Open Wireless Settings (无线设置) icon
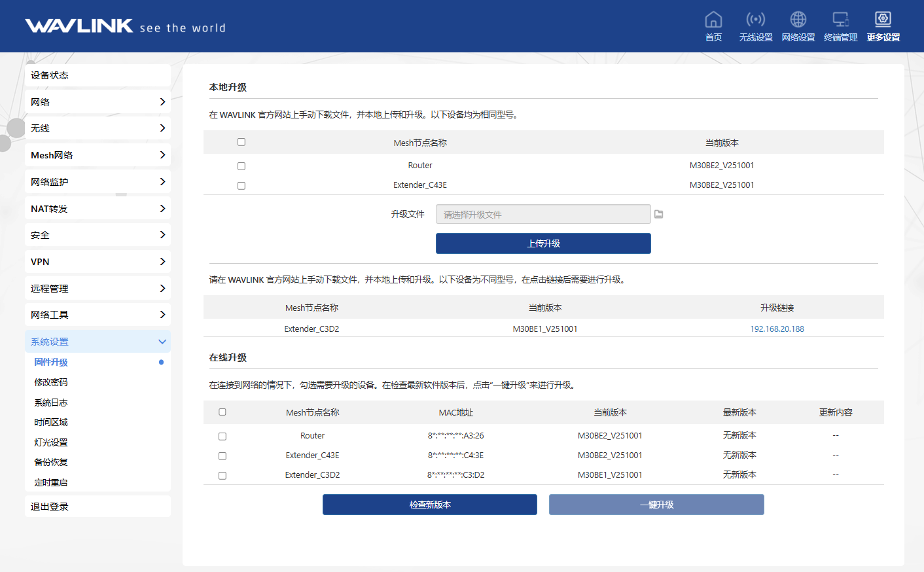Image resolution: width=924 pixels, height=572 pixels. pos(755,20)
